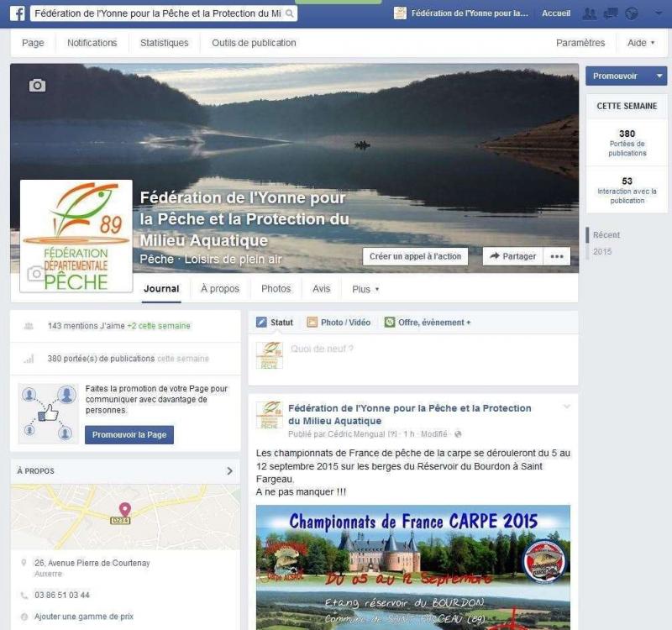This screenshot has height=630, width=672.
Task: Select the Avis tab
Action: pos(322,289)
